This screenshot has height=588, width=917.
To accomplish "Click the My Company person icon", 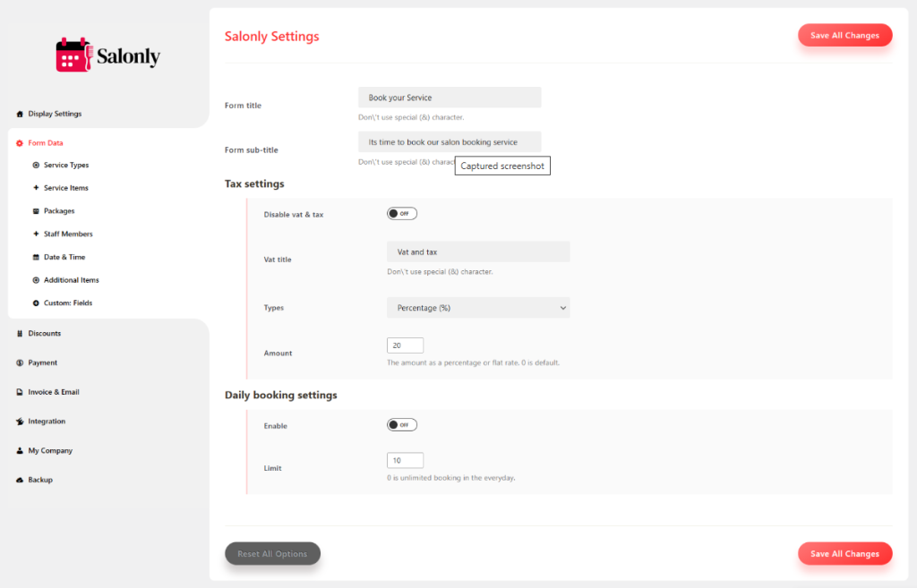I will coord(20,451).
